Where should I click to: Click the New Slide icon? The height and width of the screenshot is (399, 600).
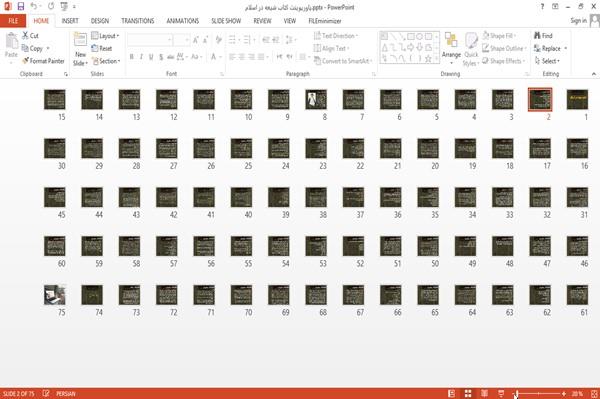tap(80, 40)
